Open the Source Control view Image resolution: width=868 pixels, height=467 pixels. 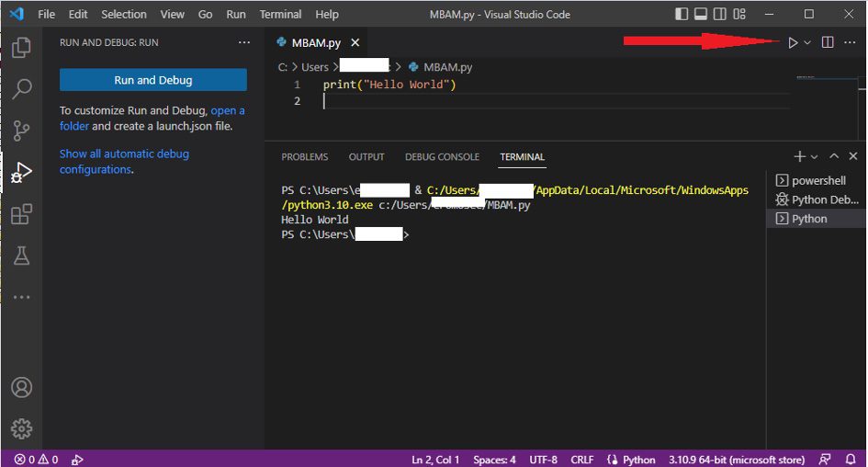pyautogui.click(x=21, y=131)
